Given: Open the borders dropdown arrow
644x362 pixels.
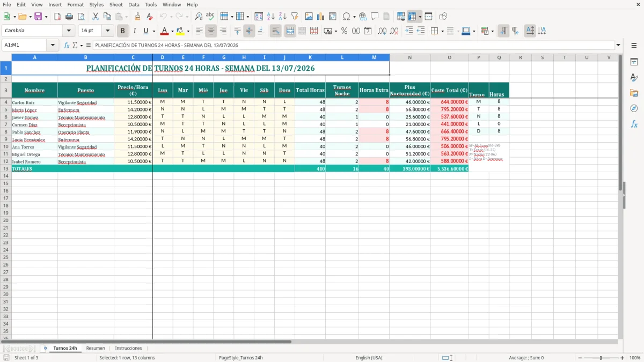Looking at the screenshot, I should [x=443, y=31].
